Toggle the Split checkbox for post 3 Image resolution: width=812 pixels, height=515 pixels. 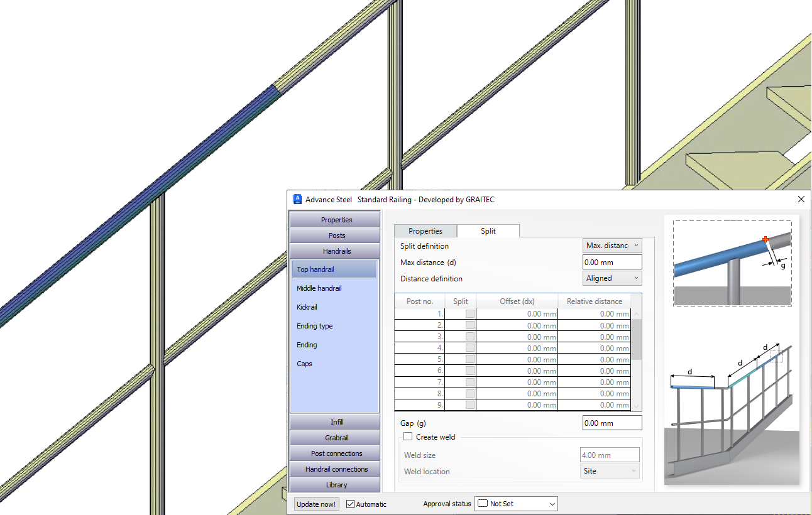(470, 337)
